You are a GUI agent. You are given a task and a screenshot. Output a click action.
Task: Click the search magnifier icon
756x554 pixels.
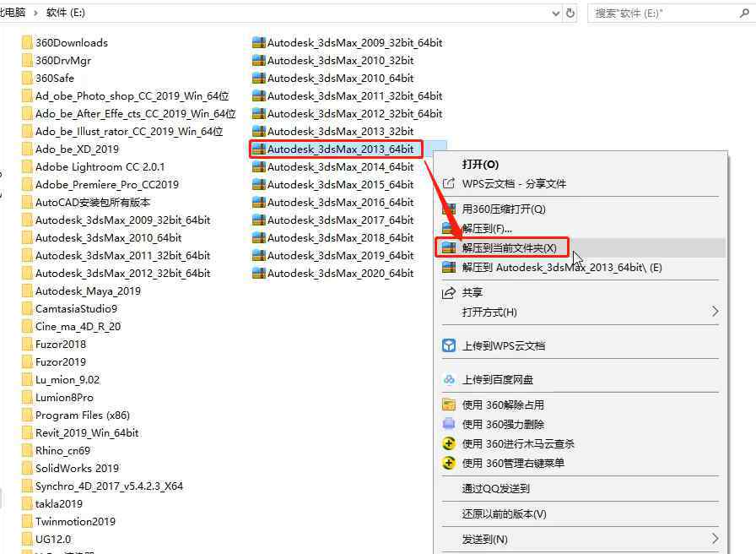tap(744, 13)
